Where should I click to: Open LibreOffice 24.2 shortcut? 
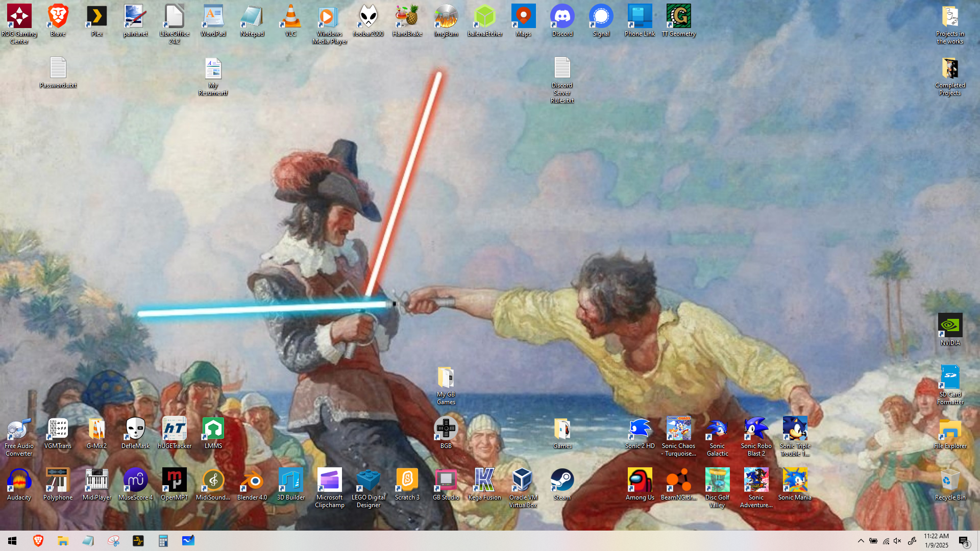[174, 23]
